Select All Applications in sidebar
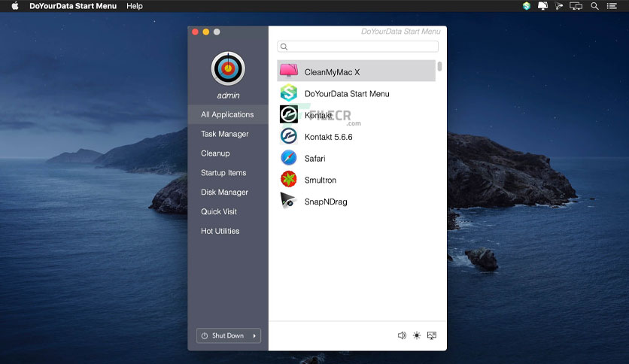This screenshot has width=629, height=364. click(x=228, y=114)
